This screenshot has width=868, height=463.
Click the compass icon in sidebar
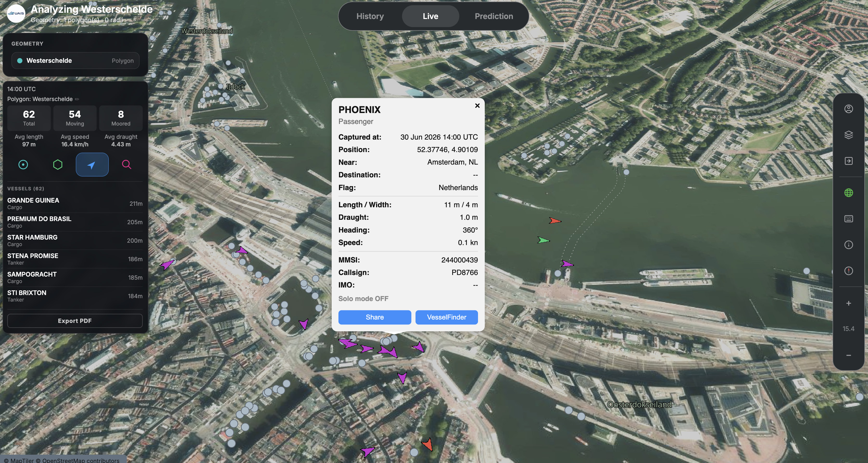pyautogui.click(x=848, y=271)
